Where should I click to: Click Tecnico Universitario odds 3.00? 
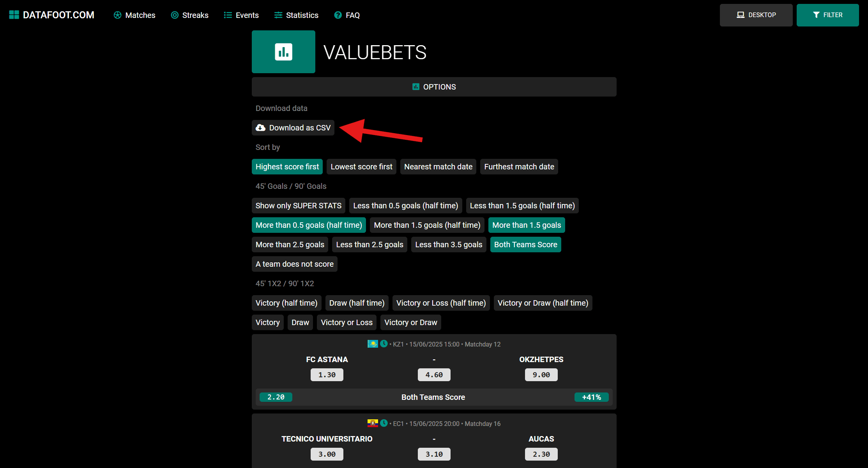click(x=327, y=454)
